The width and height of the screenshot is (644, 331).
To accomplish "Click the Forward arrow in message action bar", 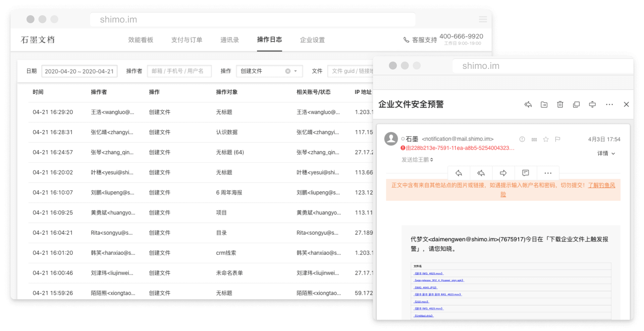I will pyautogui.click(x=503, y=173).
